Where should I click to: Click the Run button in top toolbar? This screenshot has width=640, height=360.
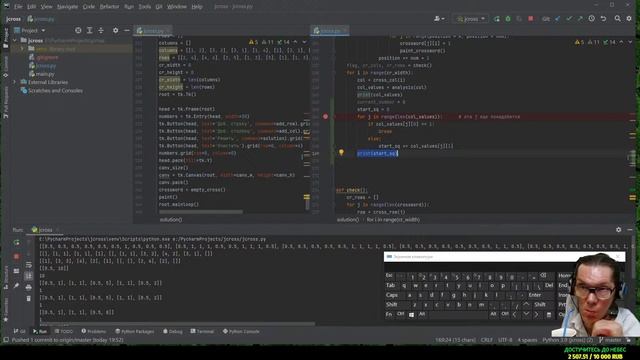(496, 19)
